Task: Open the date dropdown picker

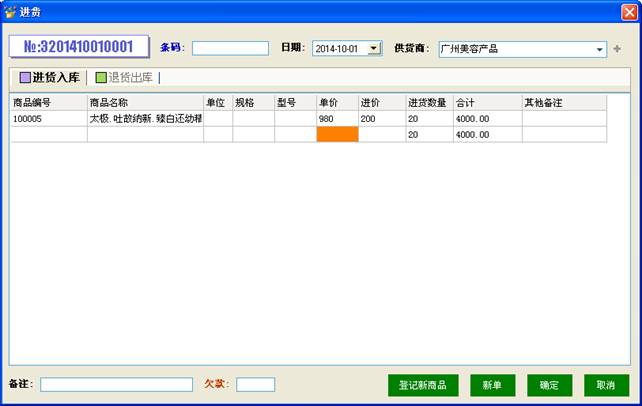Action: [x=374, y=48]
